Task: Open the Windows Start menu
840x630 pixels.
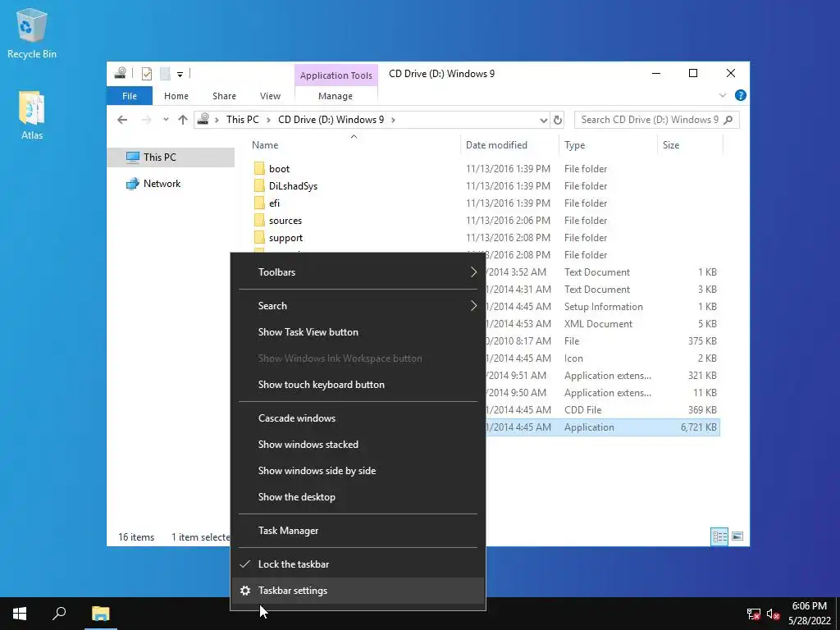Action: pyautogui.click(x=20, y=614)
